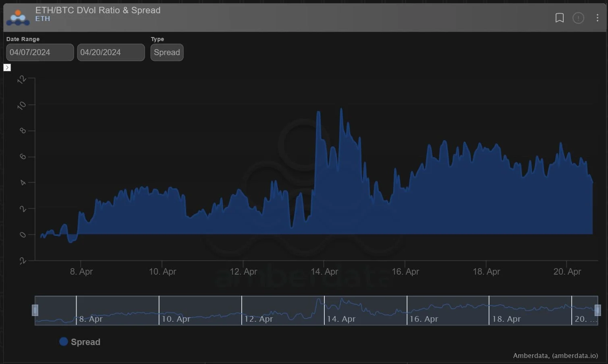Click the Amberdata logo icon
The image size is (608, 364).
coord(18,18)
